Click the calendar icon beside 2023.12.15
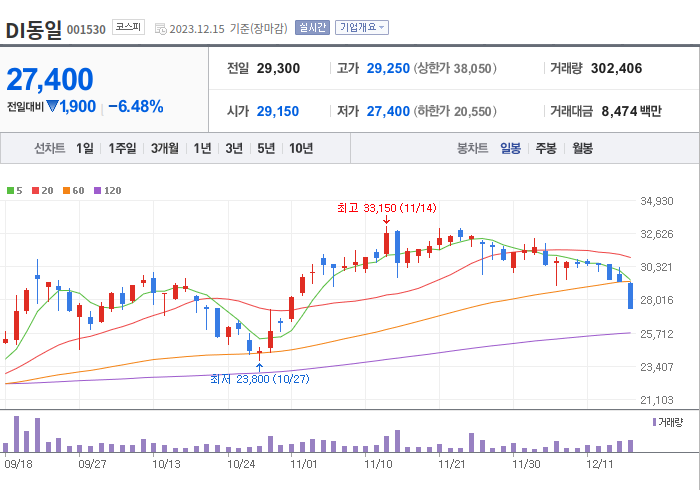 click(x=160, y=29)
